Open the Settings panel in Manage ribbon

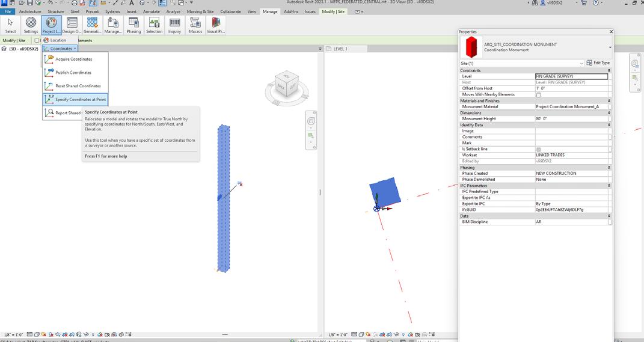31,25
